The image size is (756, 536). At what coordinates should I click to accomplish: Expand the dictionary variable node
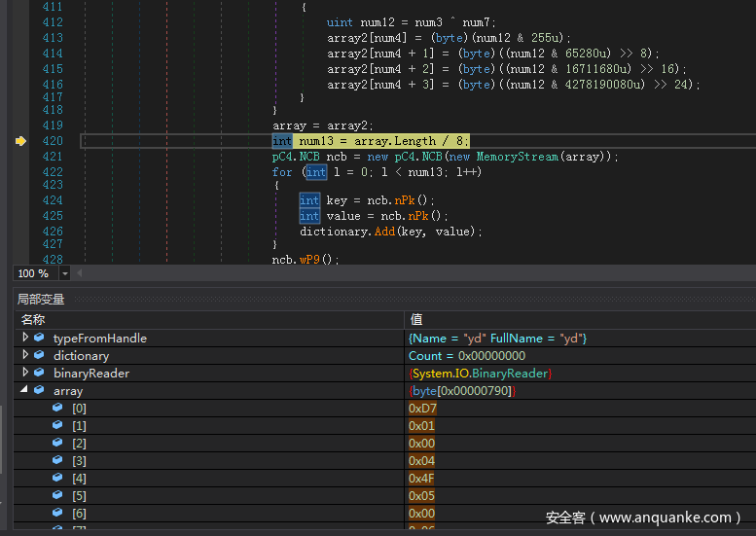click(x=25, y=355)
